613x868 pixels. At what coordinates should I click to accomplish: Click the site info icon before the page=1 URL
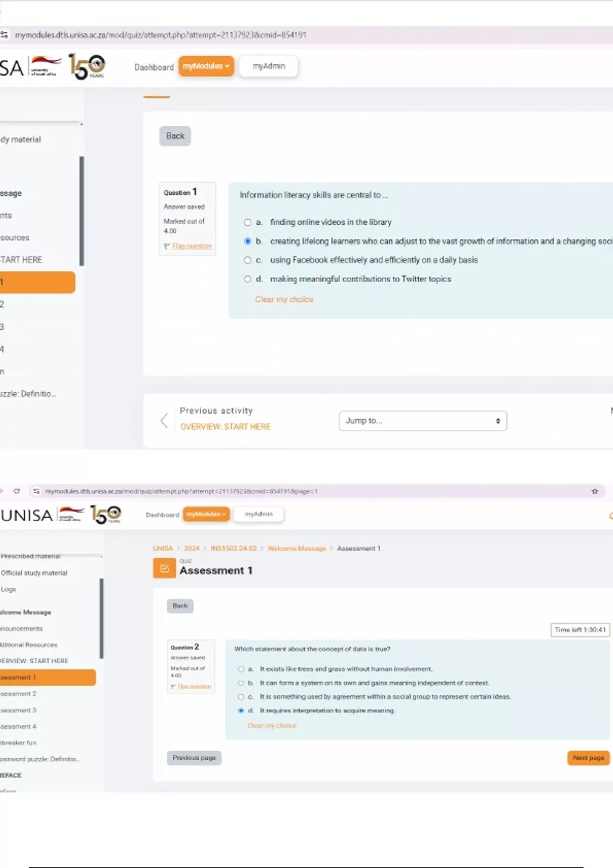(x=36, y=491)
